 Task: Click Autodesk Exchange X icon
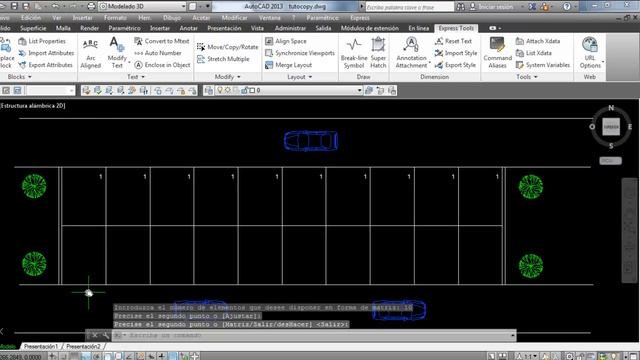532,7
